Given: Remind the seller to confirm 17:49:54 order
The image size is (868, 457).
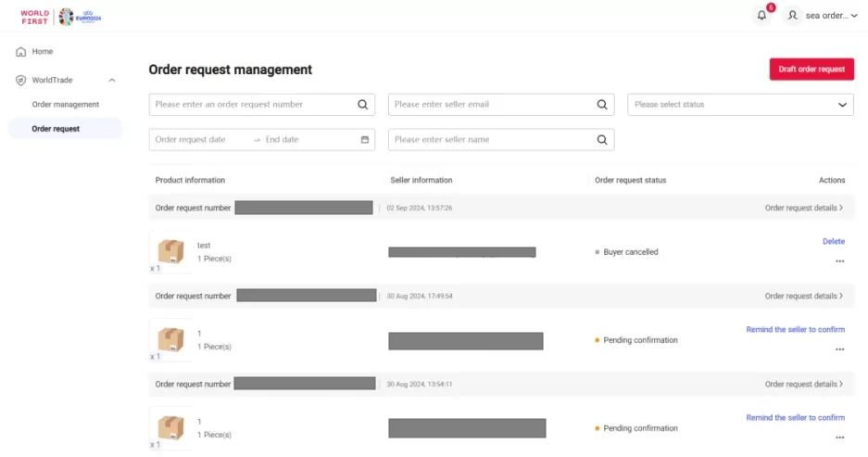Looking at the screenshot, I should 795,329.
